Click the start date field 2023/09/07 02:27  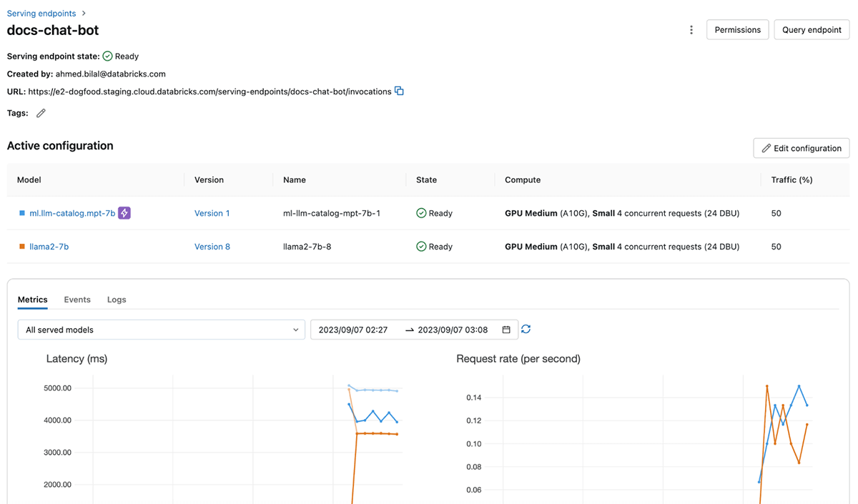353,330
